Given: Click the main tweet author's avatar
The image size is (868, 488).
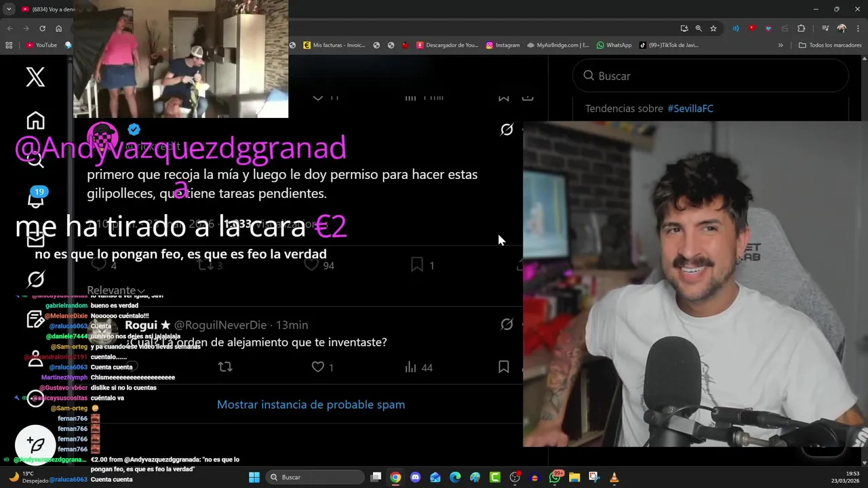Looking at the screenshot, I should coord(103,138).
